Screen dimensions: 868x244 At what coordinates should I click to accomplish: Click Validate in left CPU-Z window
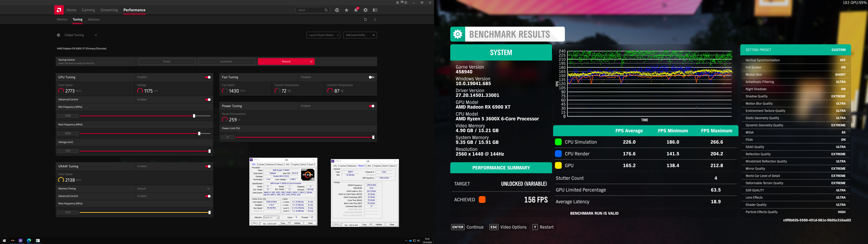click(x=297, y=223)
